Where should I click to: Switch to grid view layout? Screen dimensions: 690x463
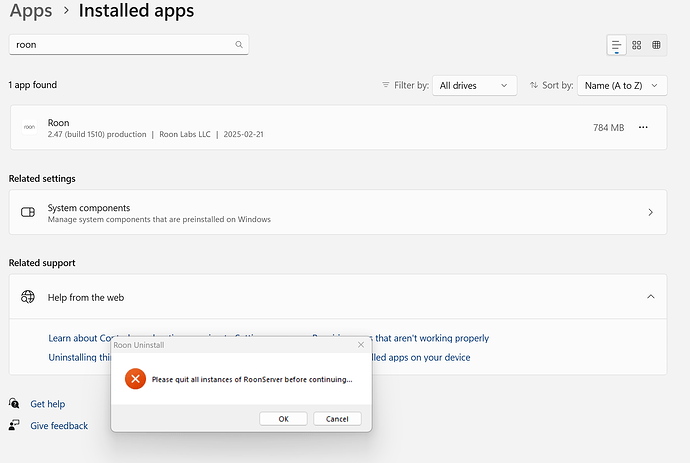tap(636, 45)
